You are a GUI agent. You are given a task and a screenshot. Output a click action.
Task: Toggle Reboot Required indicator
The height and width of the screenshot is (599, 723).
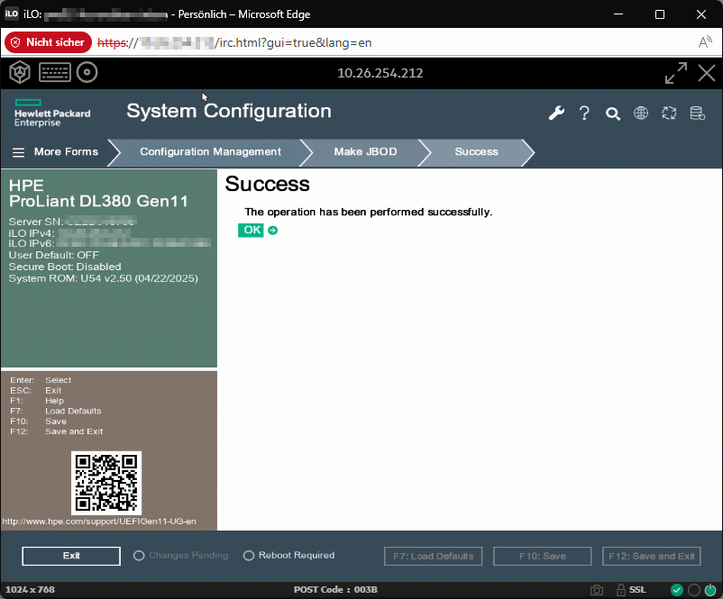[x=249, y=556]
